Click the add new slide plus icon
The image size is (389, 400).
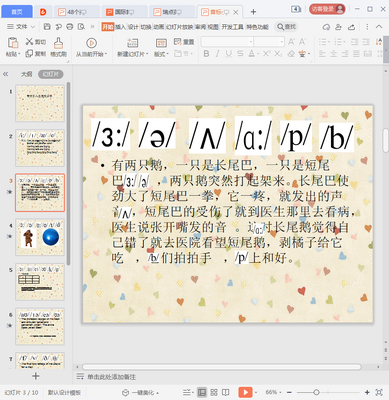coord(36,376)
